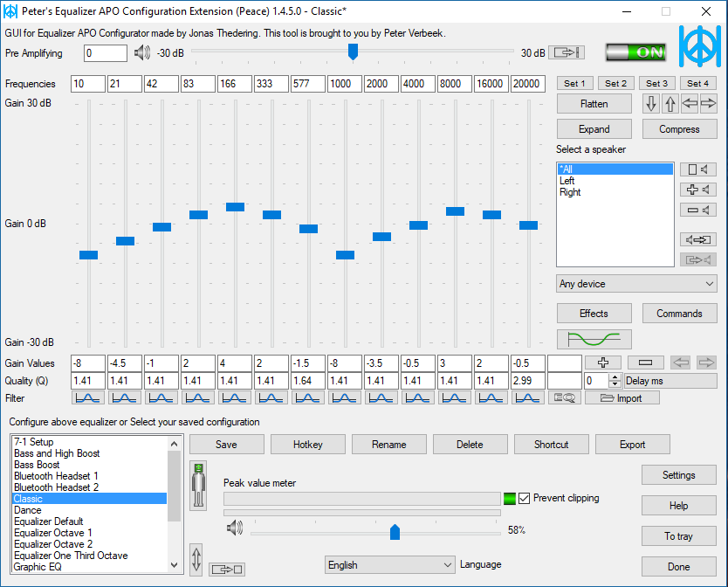Open the Commands panel
The width and height of the screenshot is (728, 587).
(x=679, y=314)
